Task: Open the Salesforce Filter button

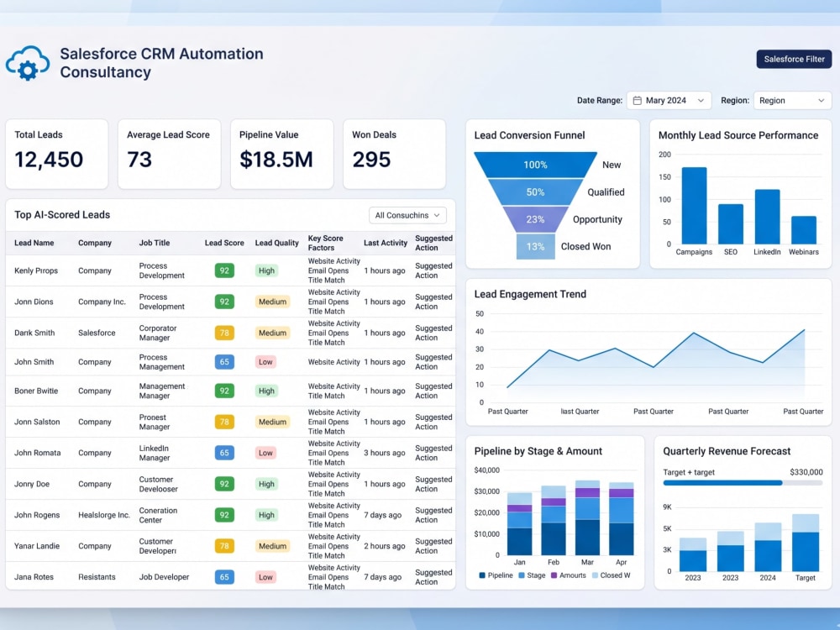Action: (794, 59)
